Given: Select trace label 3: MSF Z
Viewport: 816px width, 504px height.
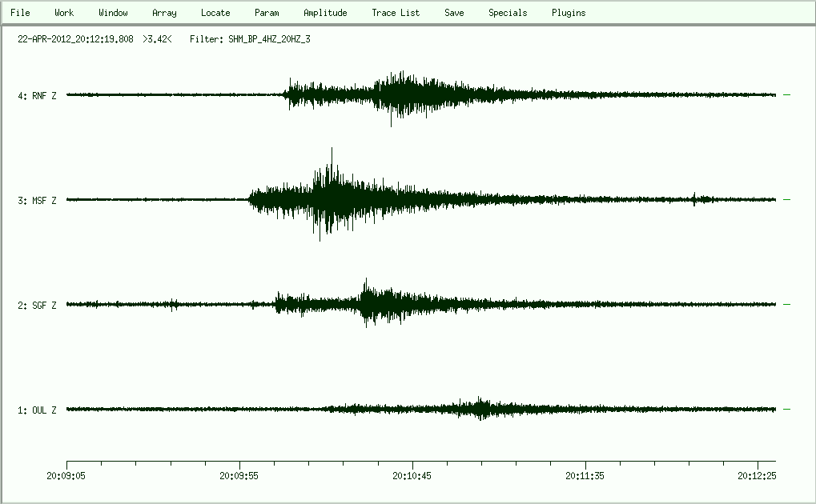Looking at the screenshot, I should point(38,201).
